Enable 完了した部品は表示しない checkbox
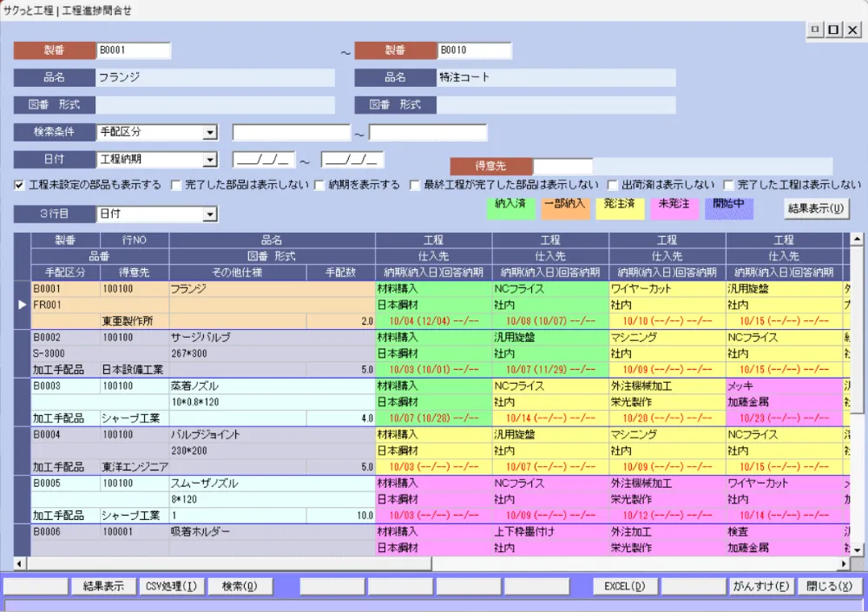This screenshot has width=868, height=612. coord(176,185)
